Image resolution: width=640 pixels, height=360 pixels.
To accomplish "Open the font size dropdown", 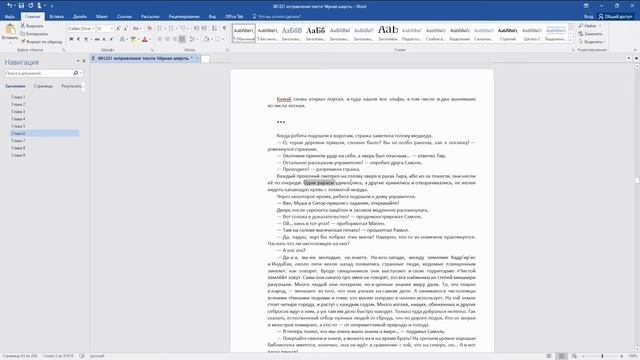I will [111, 29].
